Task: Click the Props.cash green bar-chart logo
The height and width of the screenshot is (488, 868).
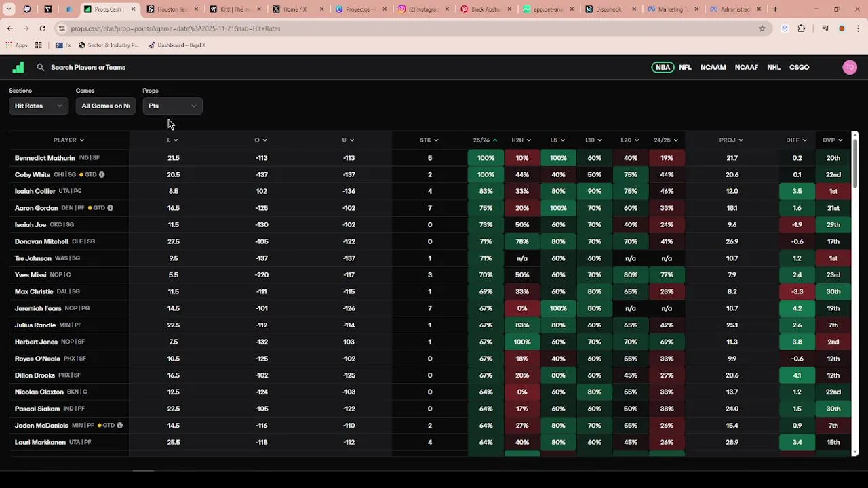Action: click(18, 67)
